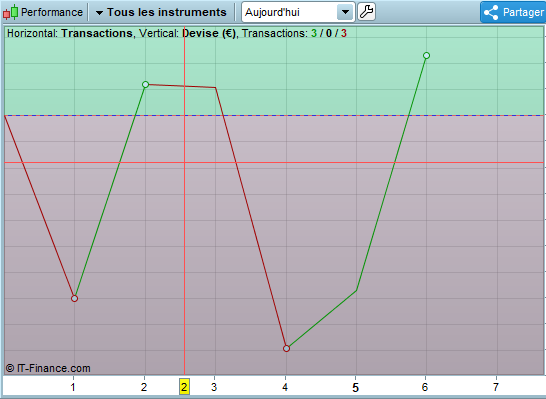Screen dimensions: 546x399
Task: Select the red loss marker at transaction 4
Action: [286, 348]
